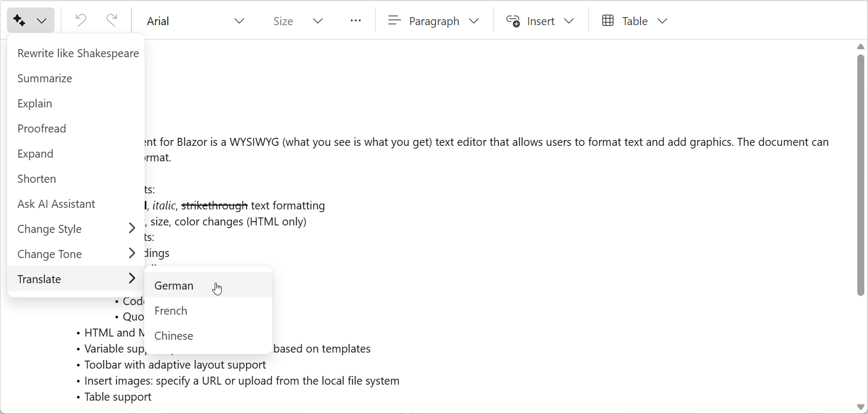
Task: Choose Expand in the AI menu
Action: coord(76,154)
